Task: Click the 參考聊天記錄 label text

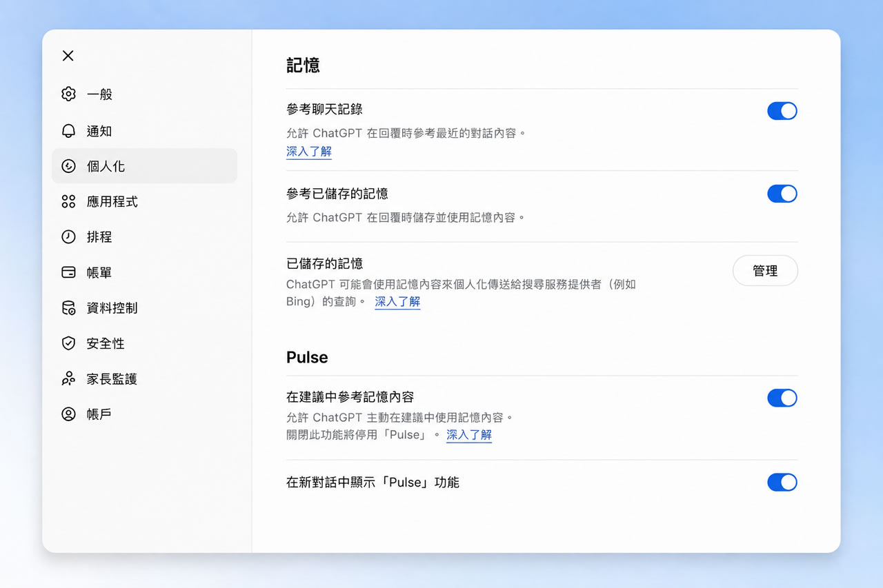Action: [325, 110]
